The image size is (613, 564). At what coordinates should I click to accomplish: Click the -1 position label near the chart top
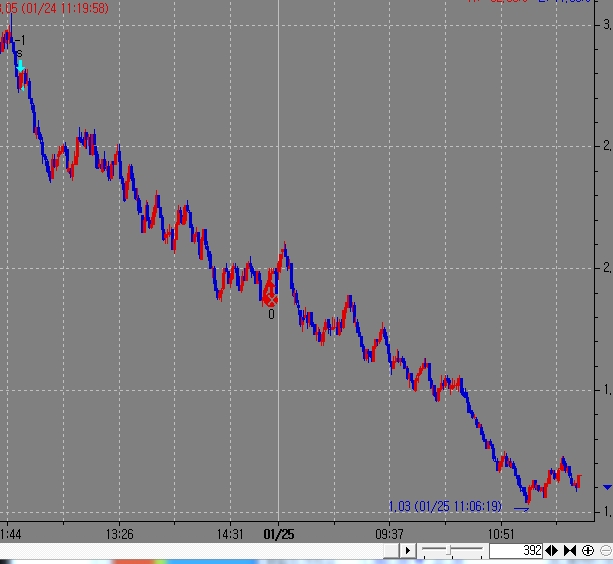20,40
